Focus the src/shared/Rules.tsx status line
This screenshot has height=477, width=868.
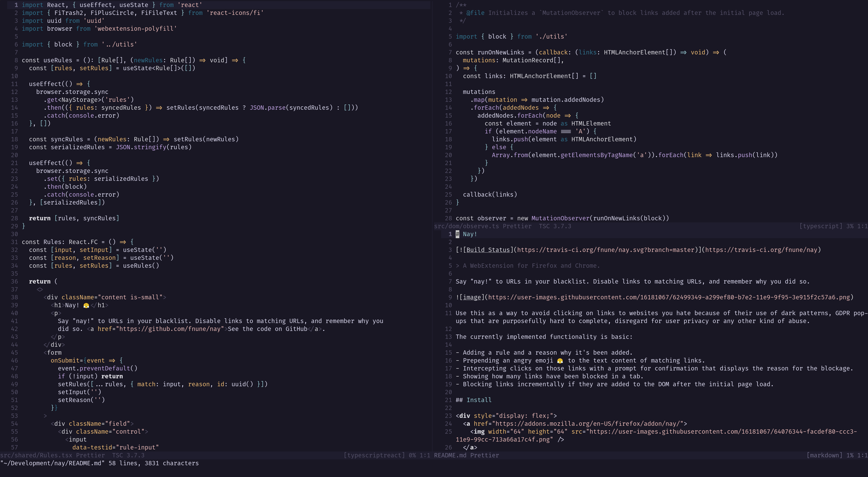click(x=36, y=455)
